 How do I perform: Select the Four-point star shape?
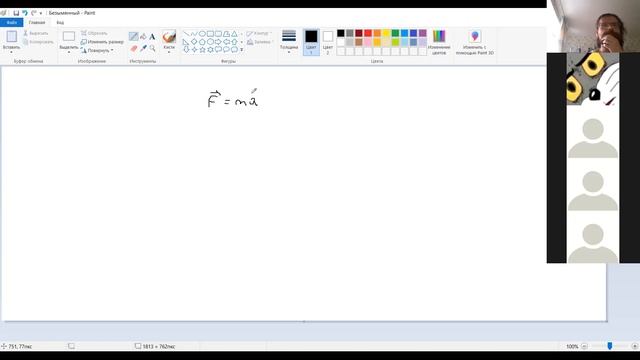click(x=194, y=49)
